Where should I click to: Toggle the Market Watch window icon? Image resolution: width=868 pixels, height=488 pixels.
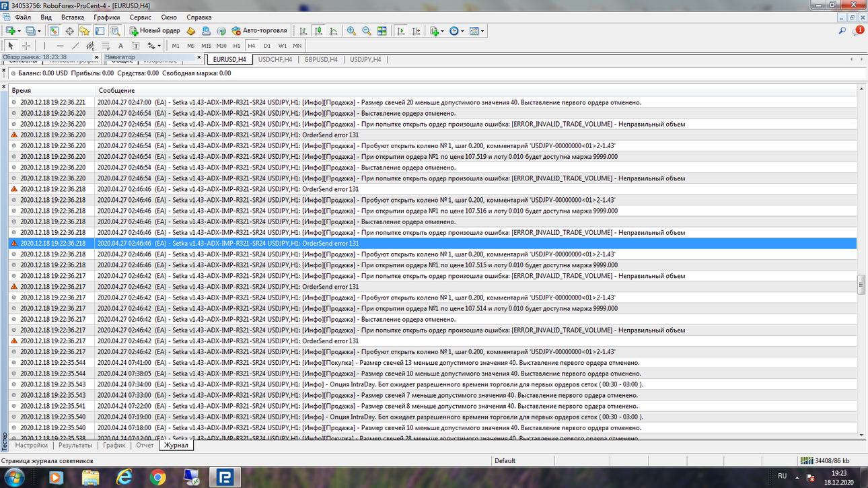pyautogui.click(x=54, y=31)
